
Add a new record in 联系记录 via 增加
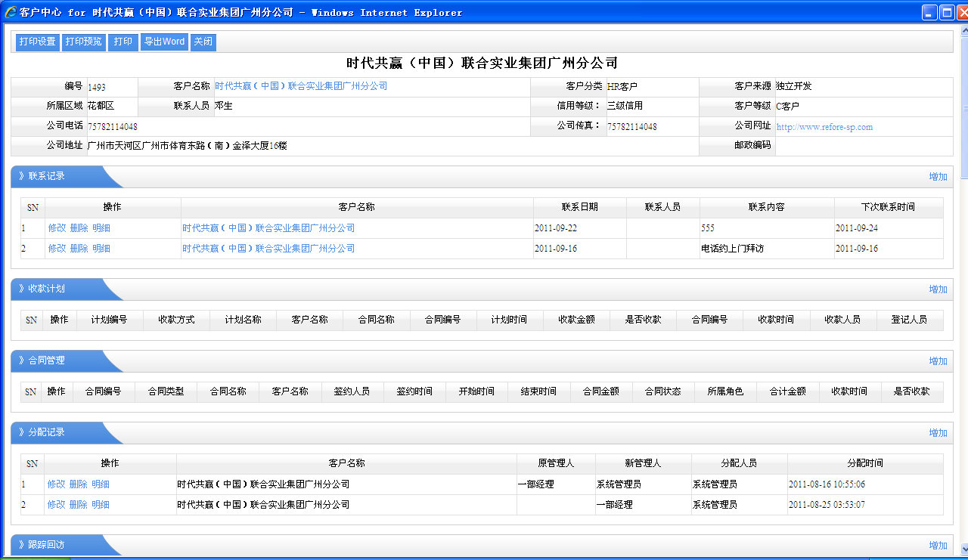pos(938,177)
